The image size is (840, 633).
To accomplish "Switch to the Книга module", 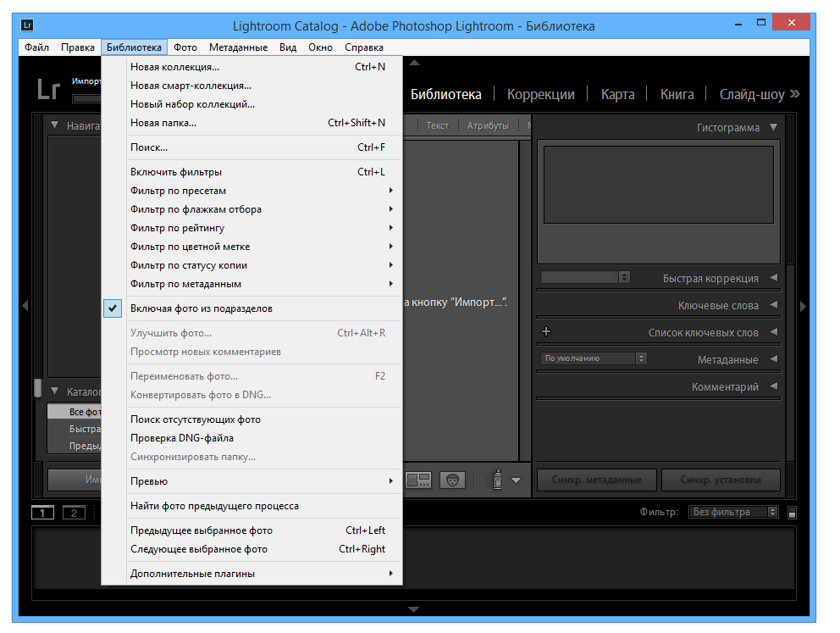I will pyautogui.click(x=677, y=94).
